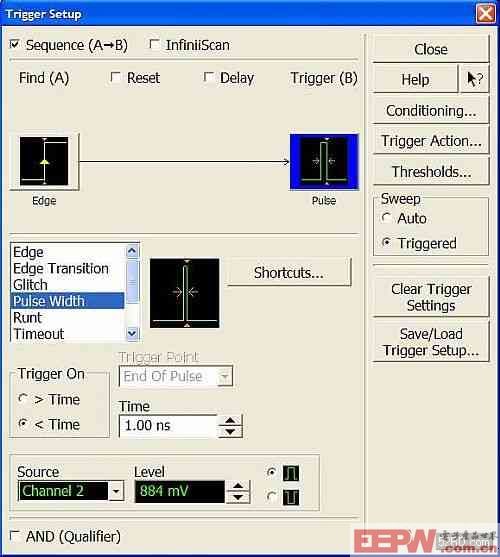Open the Thresholds... dialog

tap(431, 172)
